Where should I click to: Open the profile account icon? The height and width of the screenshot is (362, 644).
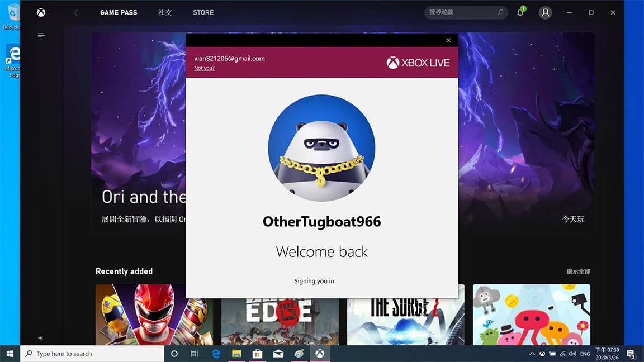546,13
